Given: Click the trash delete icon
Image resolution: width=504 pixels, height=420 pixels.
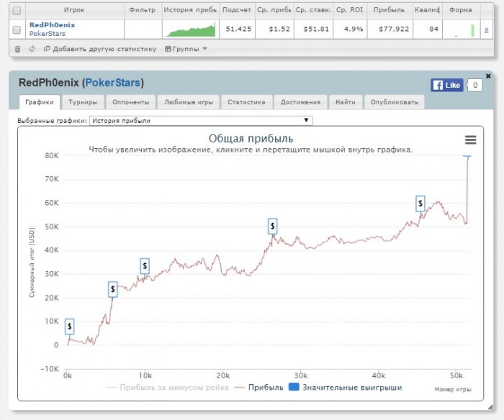Looking at the screenshot, I should 18,49.
